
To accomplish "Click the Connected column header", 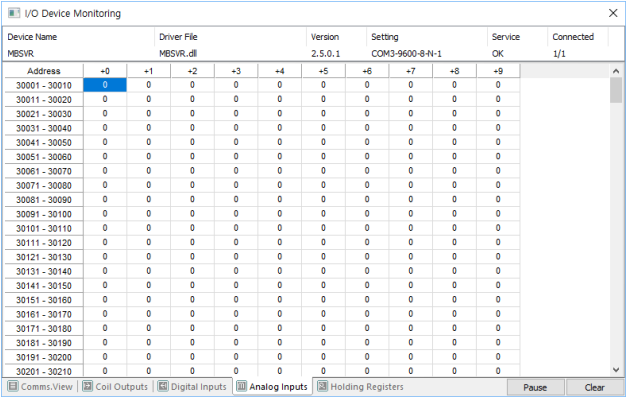I will click(x=578, y=37).
